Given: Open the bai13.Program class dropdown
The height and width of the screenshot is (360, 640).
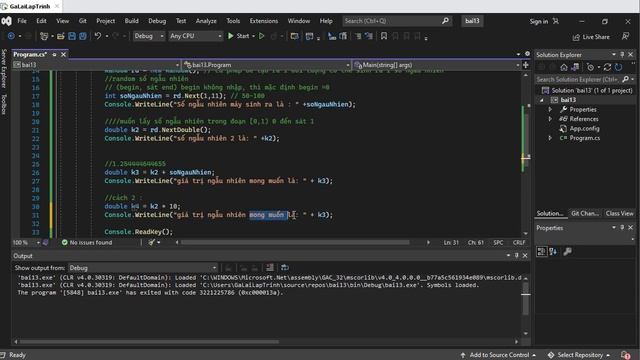Looking at the screenshot, I should [267, 65].
